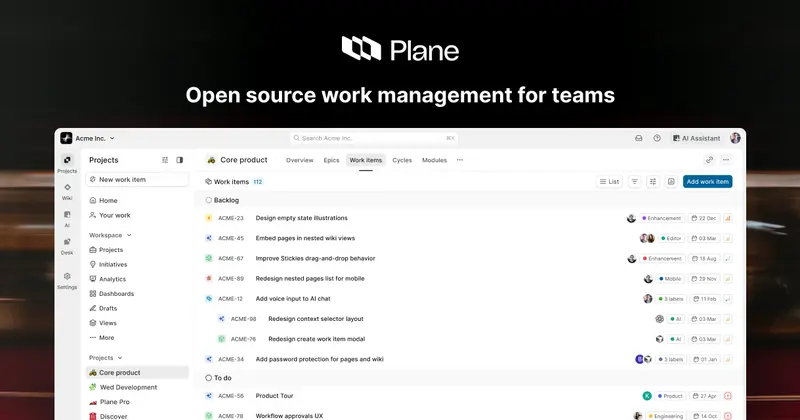Click date badge 27 Apr
Screen dimensions: 800x420
pyautogui.click(x=705, y=396)
